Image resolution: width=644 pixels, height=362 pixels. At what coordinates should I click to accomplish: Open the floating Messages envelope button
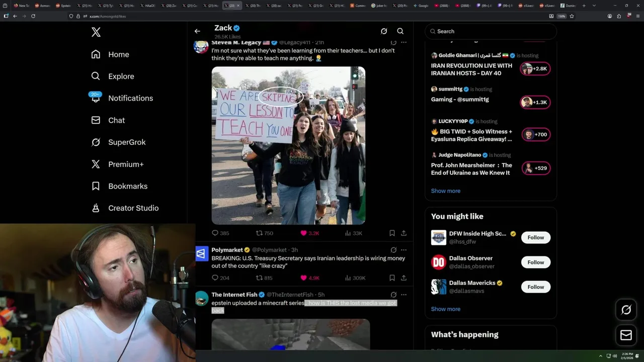(626, 335)
